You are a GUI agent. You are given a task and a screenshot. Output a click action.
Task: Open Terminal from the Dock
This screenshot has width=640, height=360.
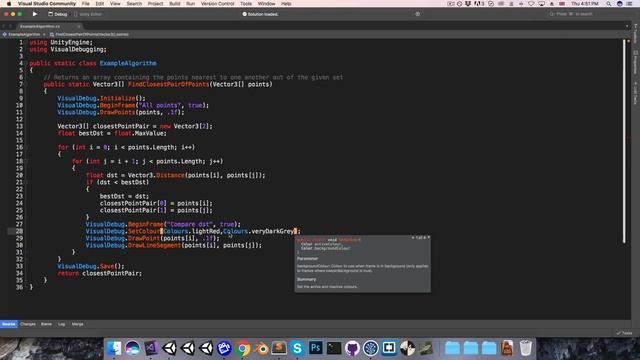point(334,348)
